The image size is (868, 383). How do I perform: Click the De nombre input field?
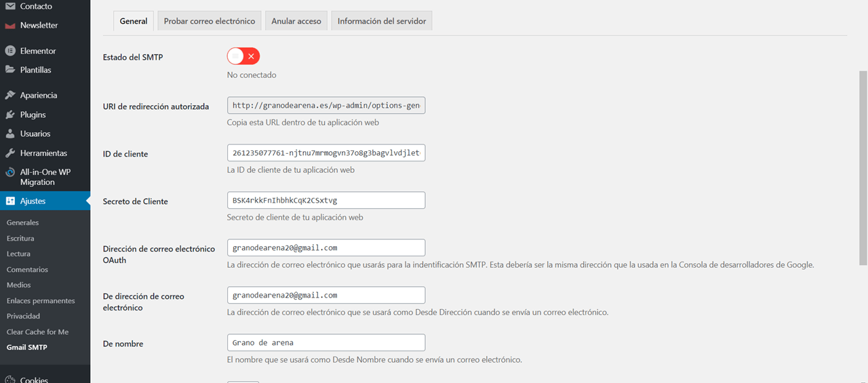pos(326,342)
